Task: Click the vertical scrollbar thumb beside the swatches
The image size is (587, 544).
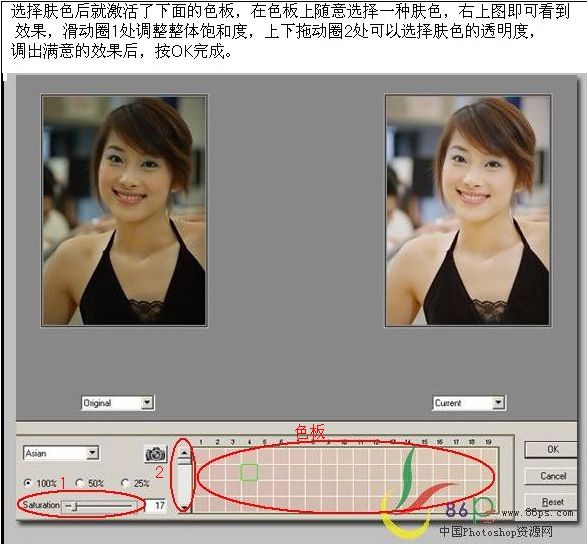Action: [x=184, y=461]
